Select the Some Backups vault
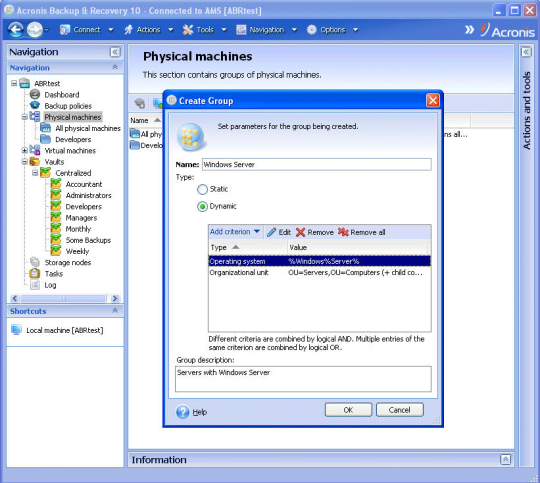 click(x=88, y=240)
